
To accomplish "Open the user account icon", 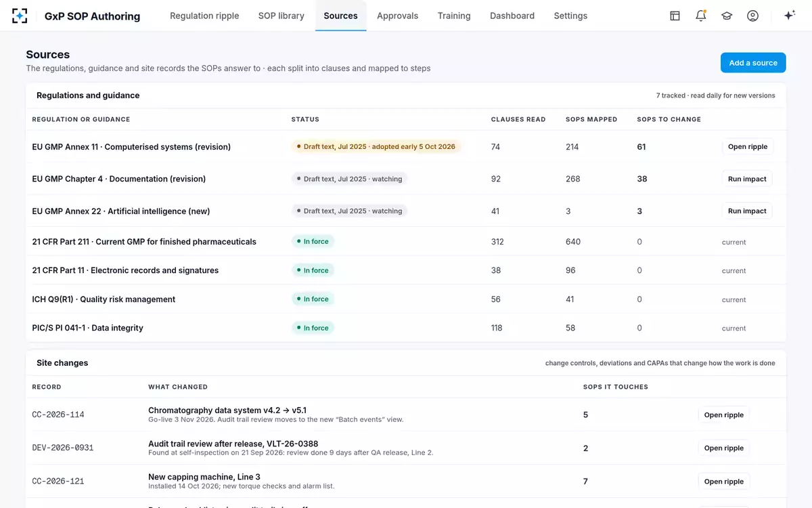I will tap(752, 16).
